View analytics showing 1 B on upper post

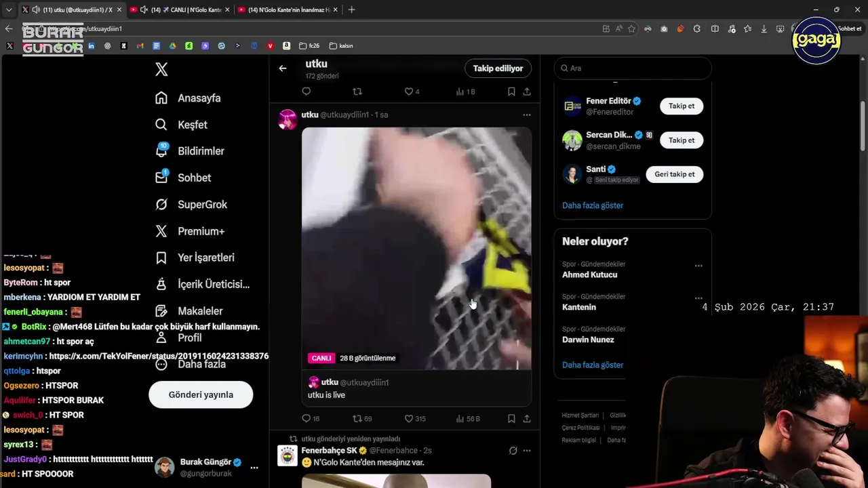[x=465, y=91]
